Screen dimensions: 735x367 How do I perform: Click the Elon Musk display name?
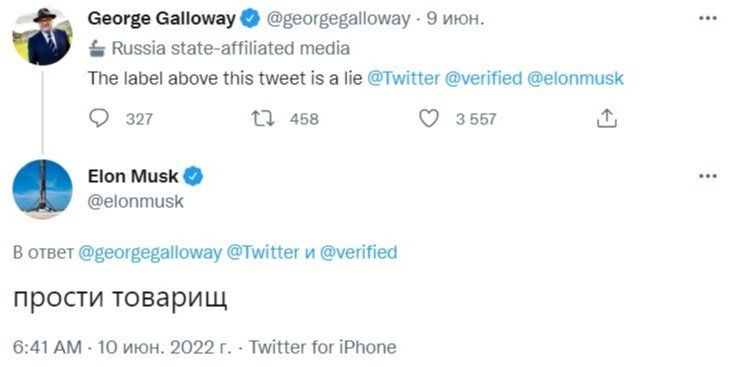(133, 177)
